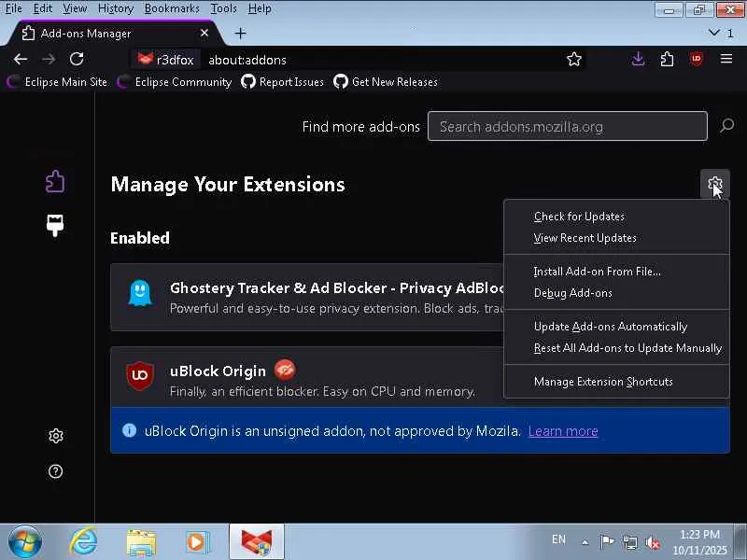Show hidden tray icons arrow

tap(585, 542)
